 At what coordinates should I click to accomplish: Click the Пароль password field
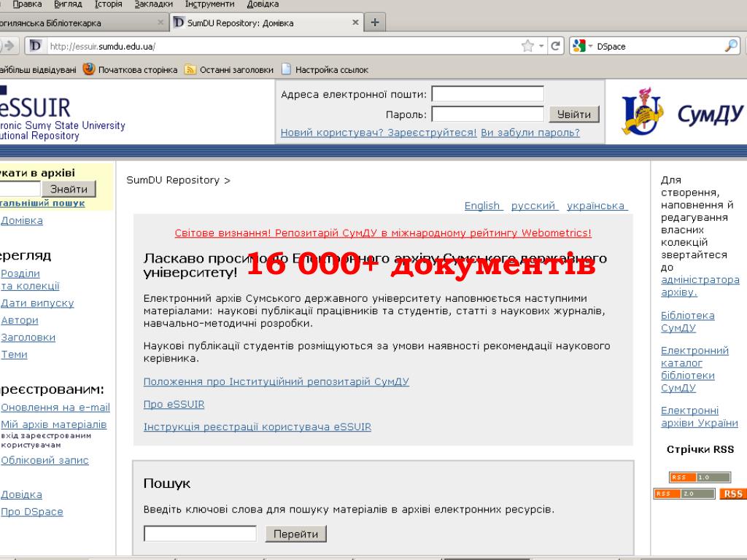(487, 114)
